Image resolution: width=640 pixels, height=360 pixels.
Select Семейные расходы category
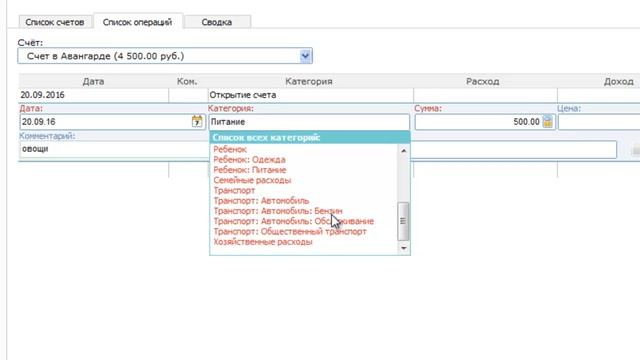pyautogui.click(x=252, y=180)
